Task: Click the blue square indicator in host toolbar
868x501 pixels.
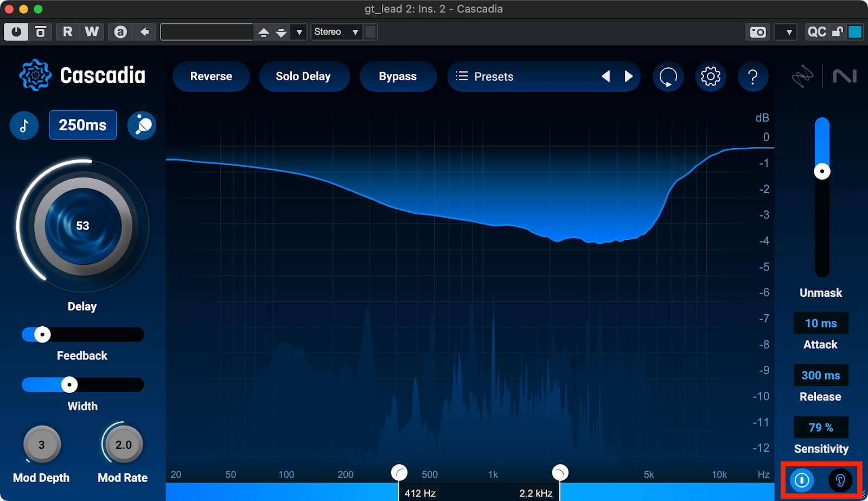Action: 855,32
